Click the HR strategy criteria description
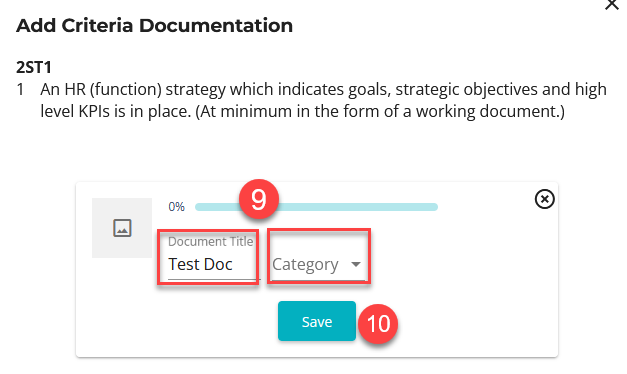This screenshot has height=374, width=627. [323, 100]
